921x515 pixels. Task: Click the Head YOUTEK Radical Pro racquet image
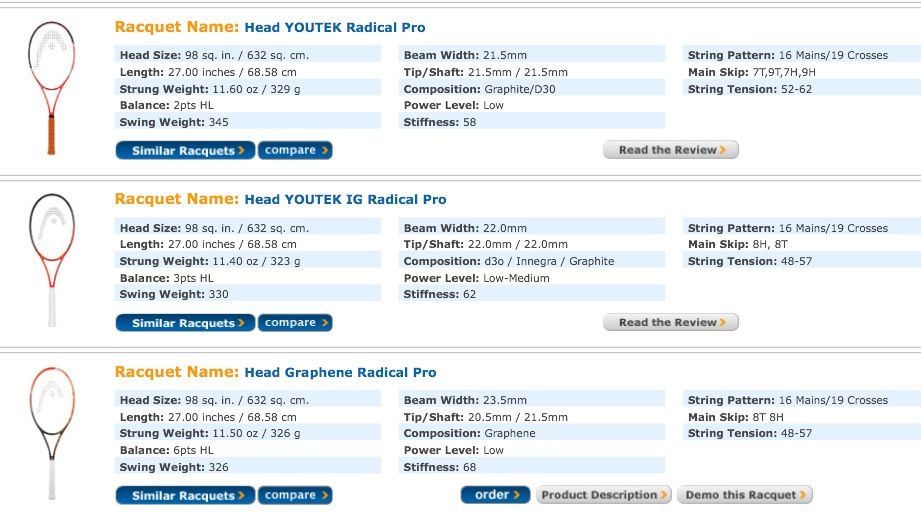tap(50, 87)
